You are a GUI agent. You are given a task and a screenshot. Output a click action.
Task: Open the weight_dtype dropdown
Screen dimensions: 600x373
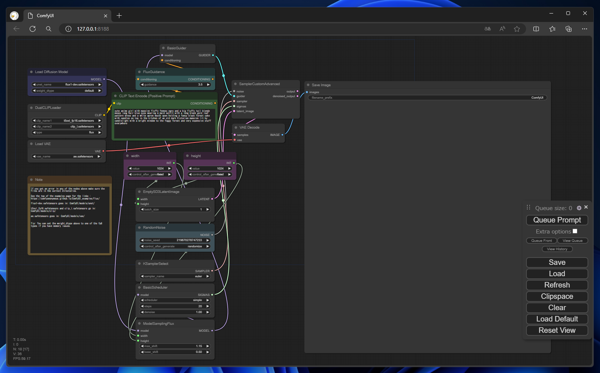(67, 91)
